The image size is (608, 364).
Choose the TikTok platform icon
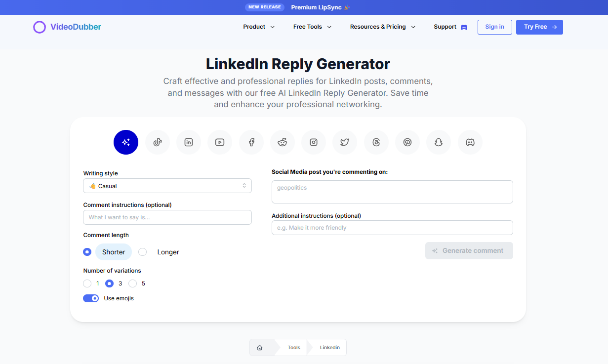point(158,142)
